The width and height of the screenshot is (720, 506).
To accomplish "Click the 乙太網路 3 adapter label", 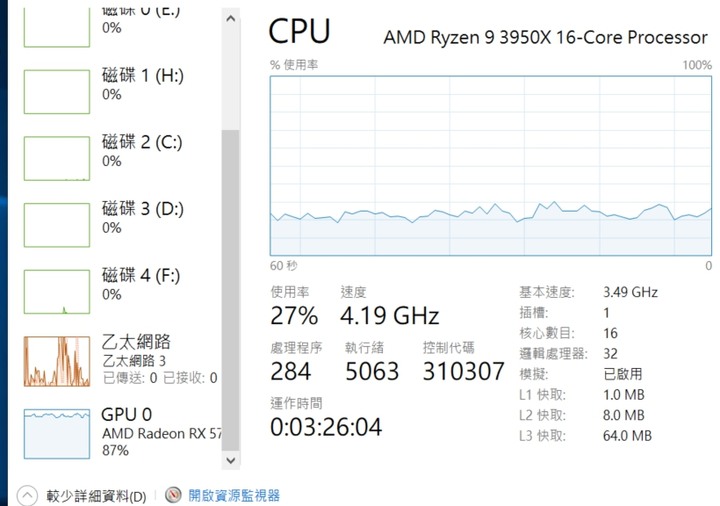I will pos(134,361).
